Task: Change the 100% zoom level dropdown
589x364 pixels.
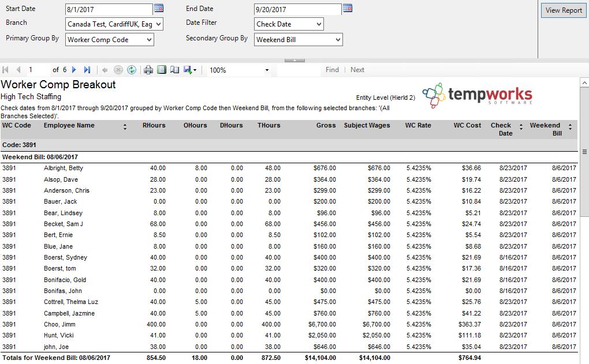Action: click(267, 70)
